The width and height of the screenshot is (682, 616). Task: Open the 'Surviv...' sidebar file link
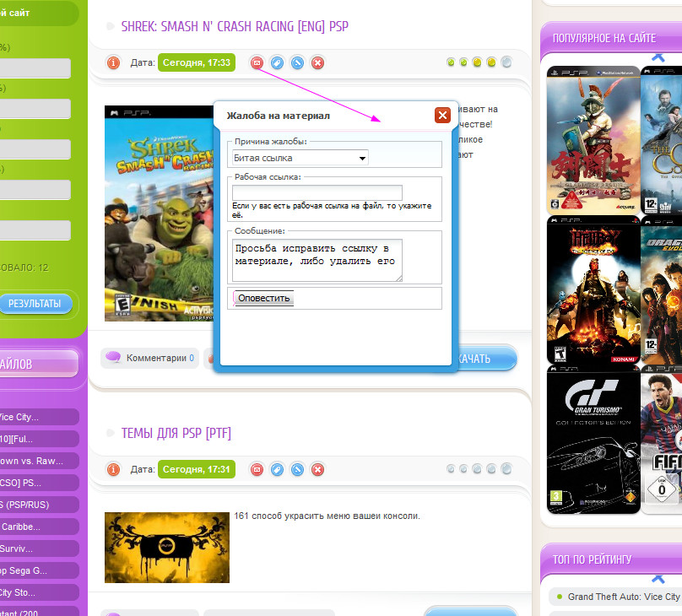tap(38, 548)
